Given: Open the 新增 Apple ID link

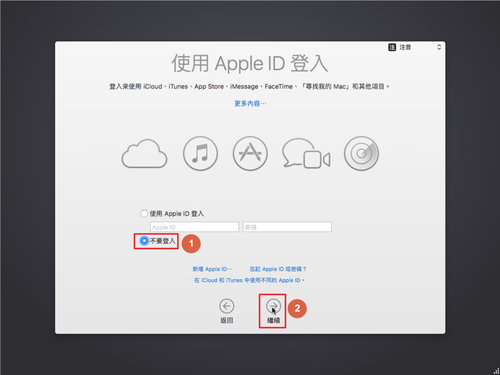Looking at the screenshot, I should 212,269.
